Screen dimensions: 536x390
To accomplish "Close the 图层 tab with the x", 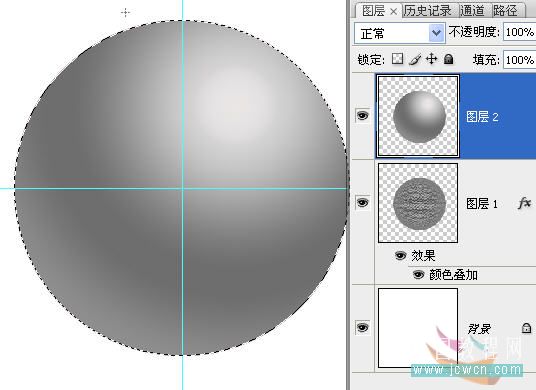I will [393, 12].
